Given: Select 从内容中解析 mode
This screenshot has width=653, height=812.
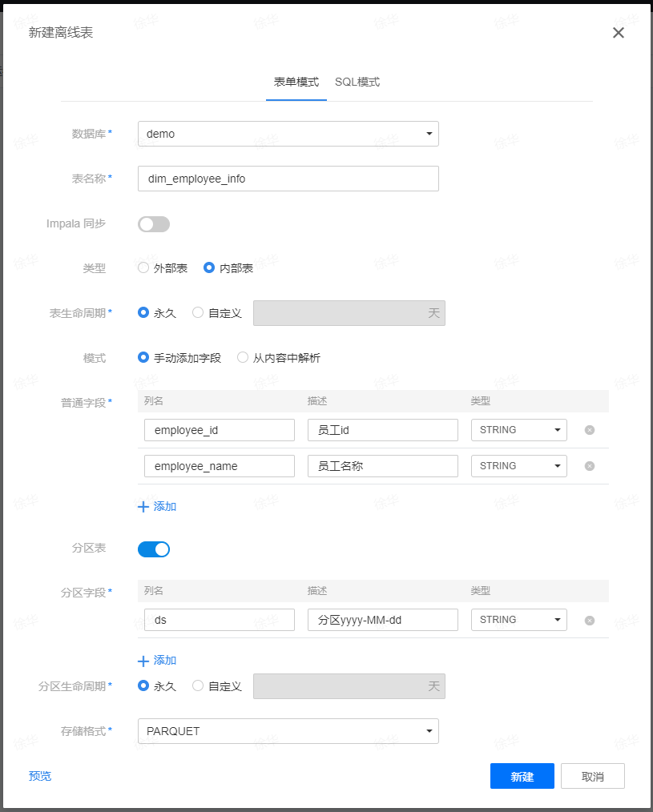Looking at the screenshot, I should tap(279, 358).
